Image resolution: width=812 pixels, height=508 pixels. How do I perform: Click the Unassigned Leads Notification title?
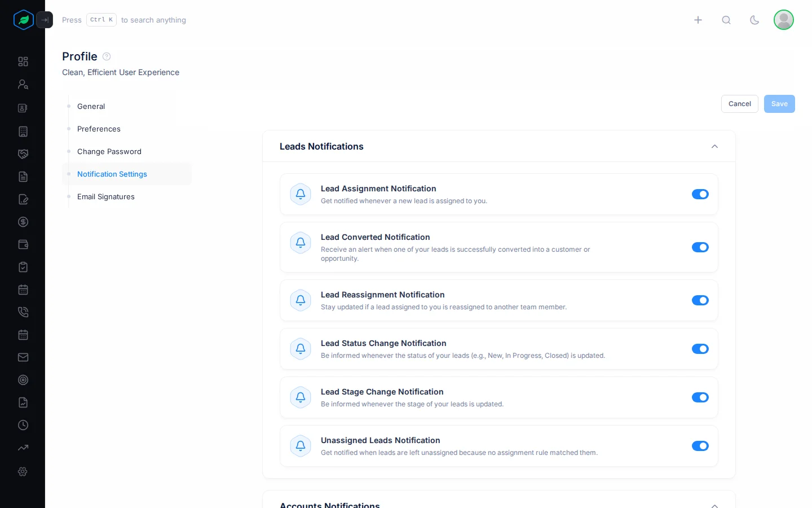pos(381,440)
